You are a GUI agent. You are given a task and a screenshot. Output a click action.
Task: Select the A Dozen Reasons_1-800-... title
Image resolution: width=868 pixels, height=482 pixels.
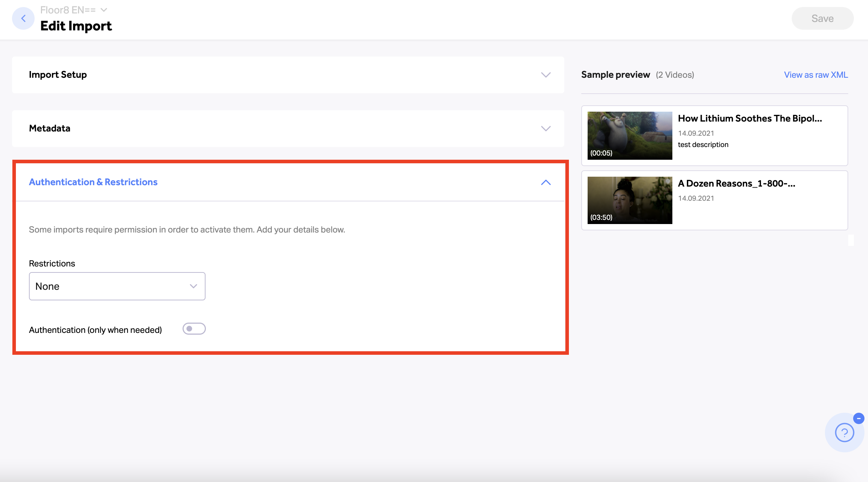pyautogui.click(x=736, y=183)
